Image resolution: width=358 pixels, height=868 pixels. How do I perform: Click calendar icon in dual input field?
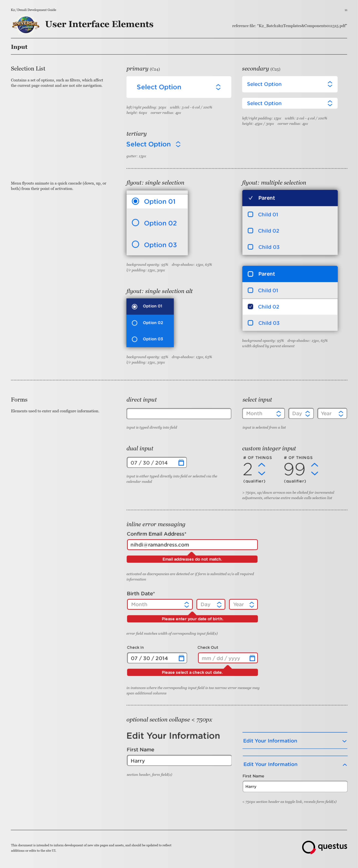point(181,463)
